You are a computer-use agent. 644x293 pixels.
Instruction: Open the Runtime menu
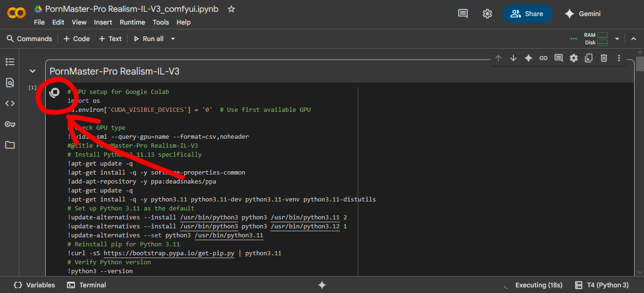click(132, 22)
